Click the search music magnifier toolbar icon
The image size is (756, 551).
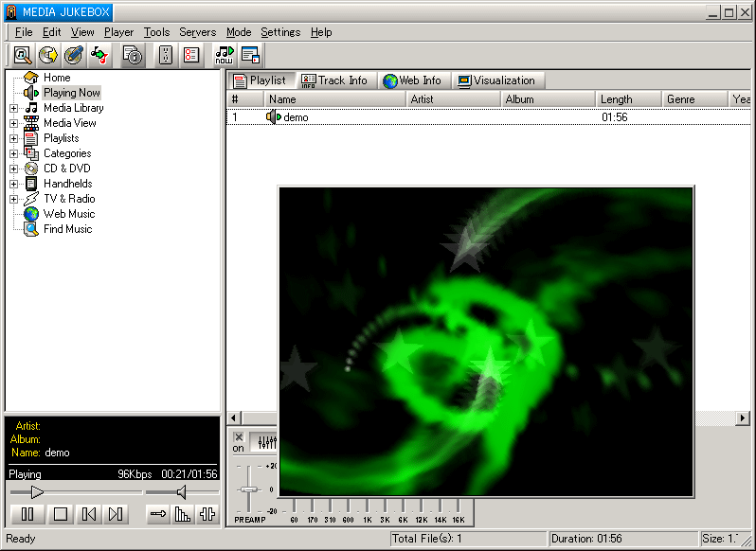pyautogui.click(x=22, y=55)
